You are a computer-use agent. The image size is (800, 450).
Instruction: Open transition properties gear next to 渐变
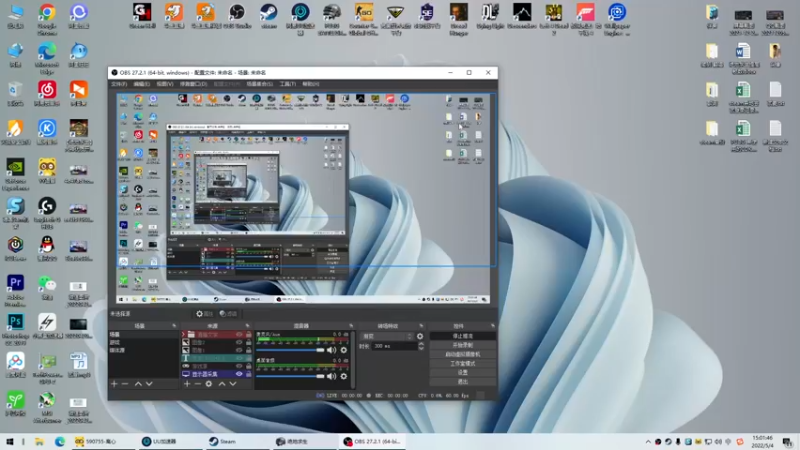[x=420, y=336]
